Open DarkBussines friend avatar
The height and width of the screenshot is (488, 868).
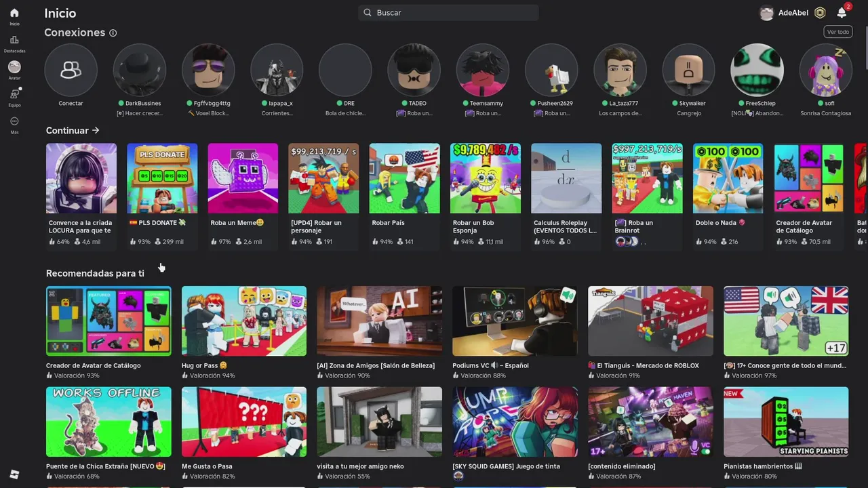pyautogui.click(x=140, y=70)
